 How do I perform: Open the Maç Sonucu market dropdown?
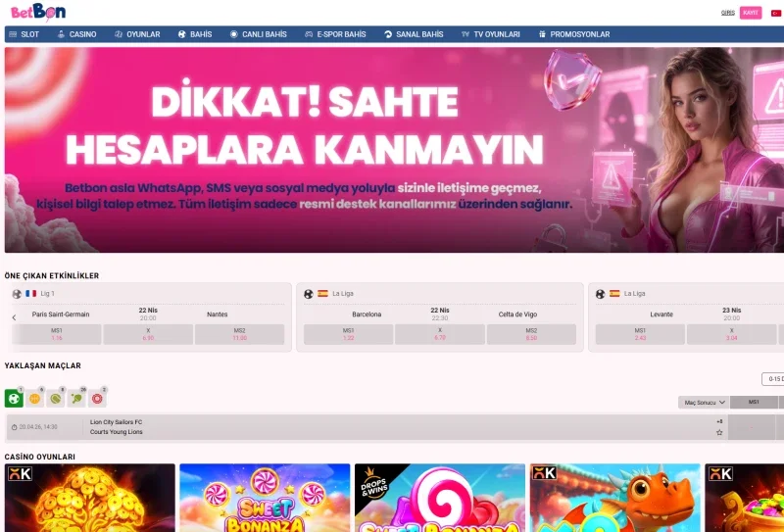[704, 403]
